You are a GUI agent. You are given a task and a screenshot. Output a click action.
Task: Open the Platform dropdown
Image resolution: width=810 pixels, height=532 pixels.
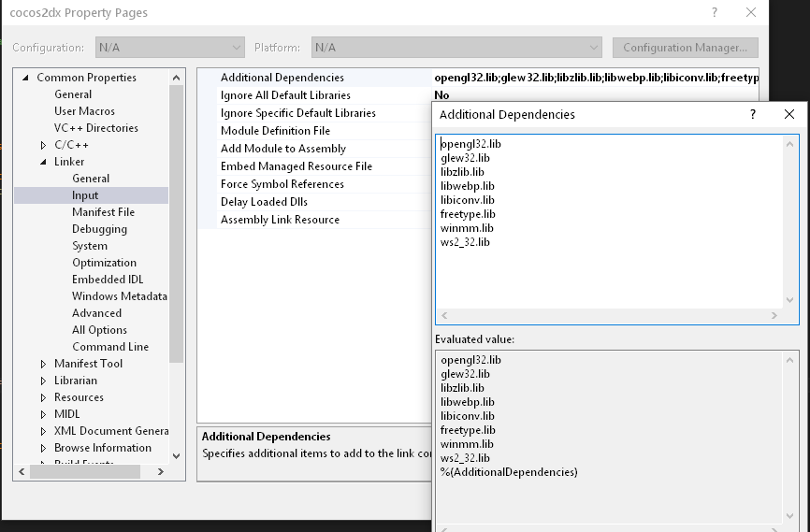pos(456,48)
